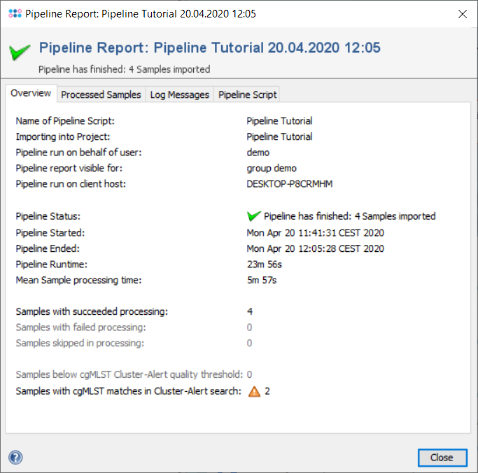Click the cluster-alert matches count value 2
This screenshot has width=478, height=473.
pyautogui.click(x=267, y=391)
